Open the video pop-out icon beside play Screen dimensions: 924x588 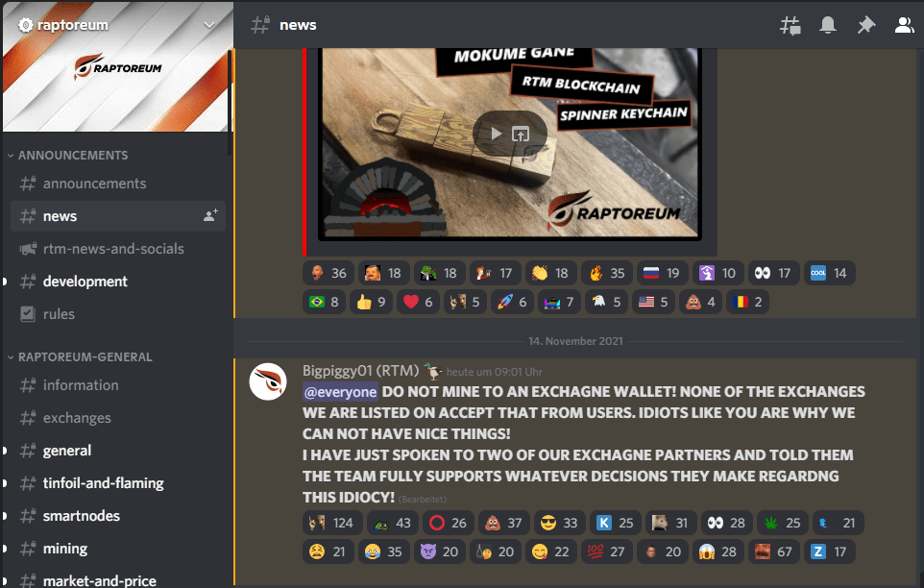pos(521,134)
